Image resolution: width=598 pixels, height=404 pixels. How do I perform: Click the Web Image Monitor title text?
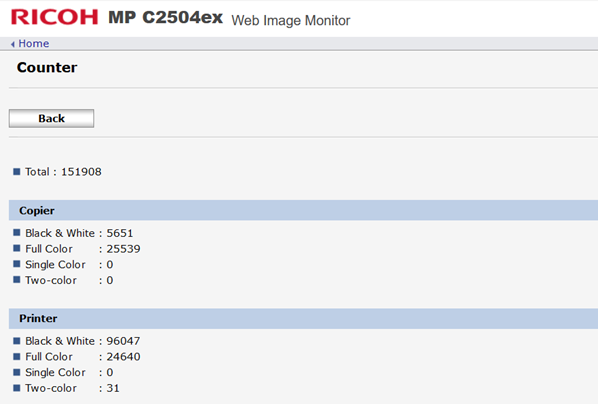[291, 20]
